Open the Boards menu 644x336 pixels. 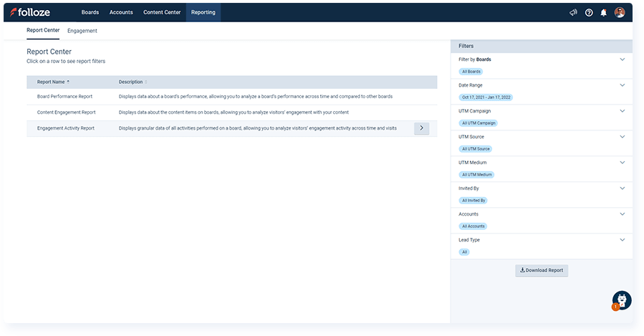(90, 12)
